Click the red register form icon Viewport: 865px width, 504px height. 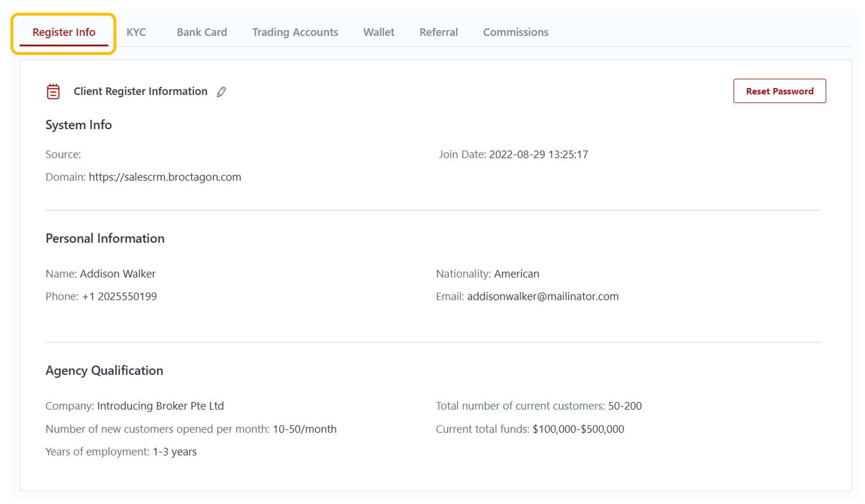(x=53, y=91)
